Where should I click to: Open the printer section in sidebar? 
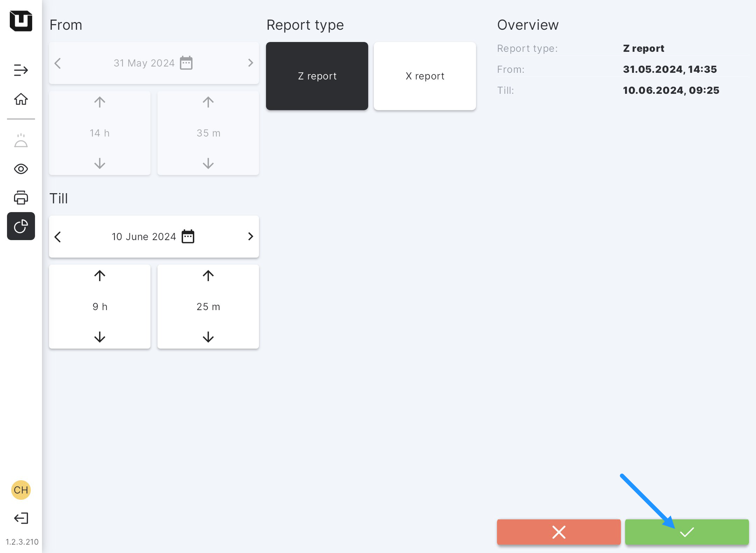[21, 198]
